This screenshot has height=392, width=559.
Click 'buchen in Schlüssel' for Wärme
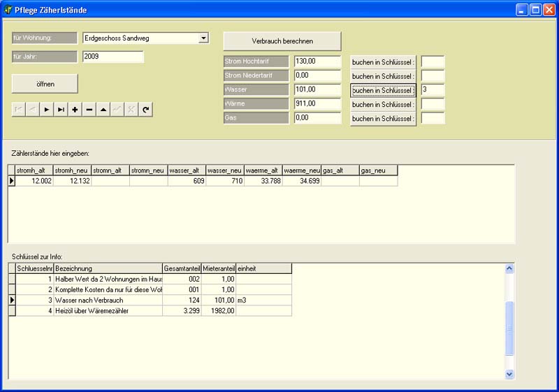(383, 104)
